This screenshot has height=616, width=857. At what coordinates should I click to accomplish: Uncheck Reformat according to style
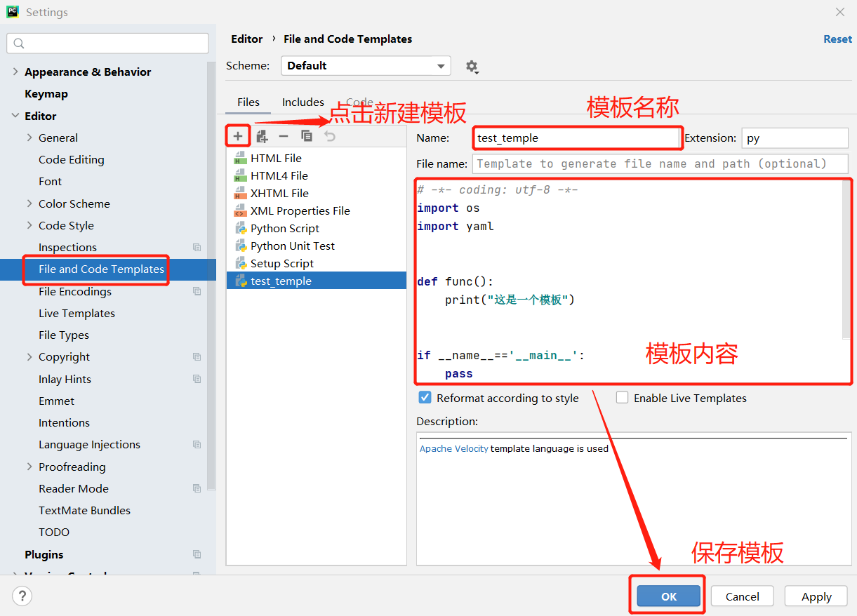(x=425, y=398)
